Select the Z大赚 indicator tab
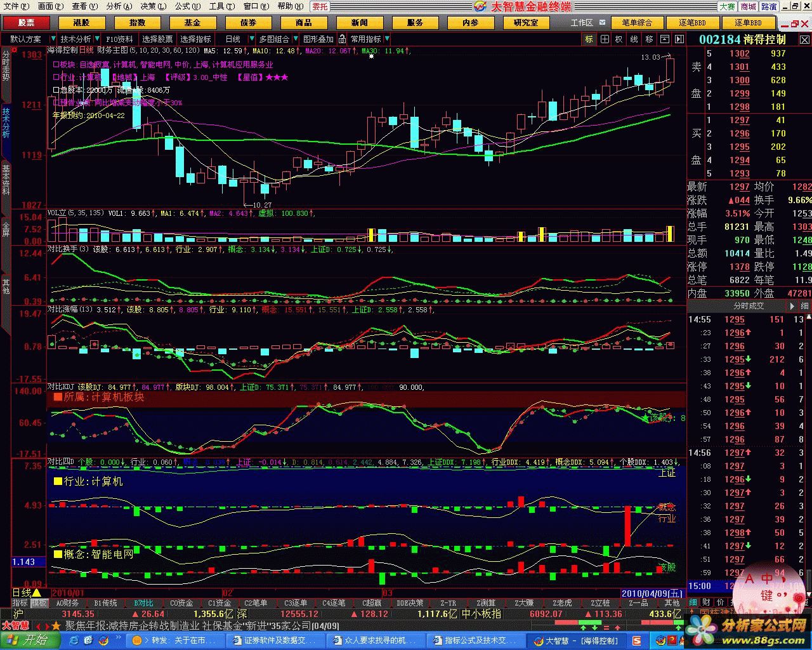The width and height of the screenshot is (812, 650). click(x=524, y=603)
